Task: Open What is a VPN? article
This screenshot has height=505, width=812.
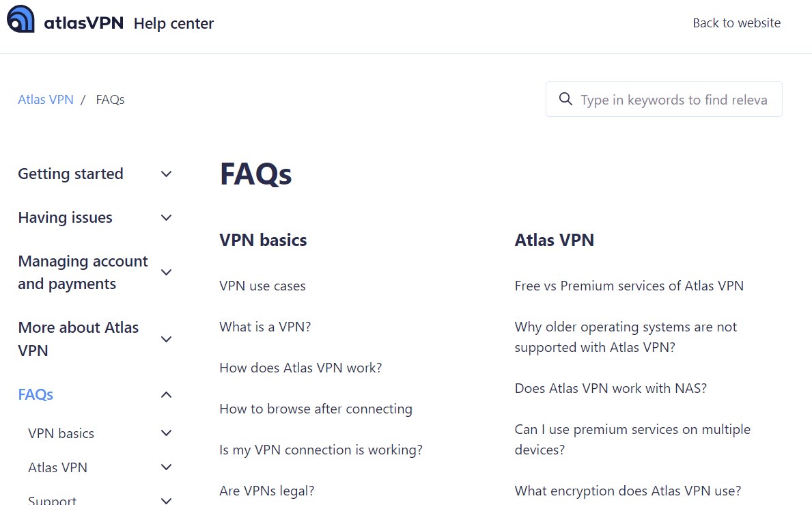Action: pos(265,327)
